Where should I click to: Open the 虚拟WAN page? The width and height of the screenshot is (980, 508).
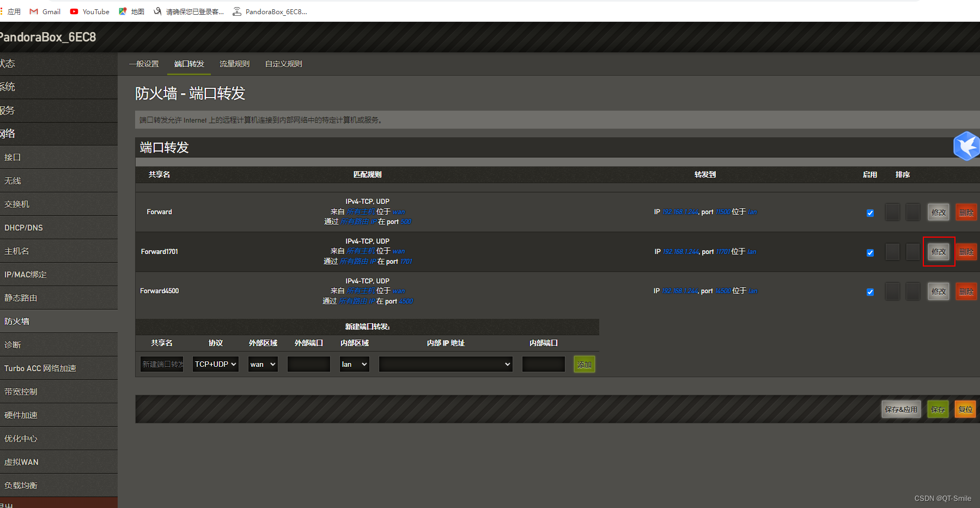[x=59, y=462]
